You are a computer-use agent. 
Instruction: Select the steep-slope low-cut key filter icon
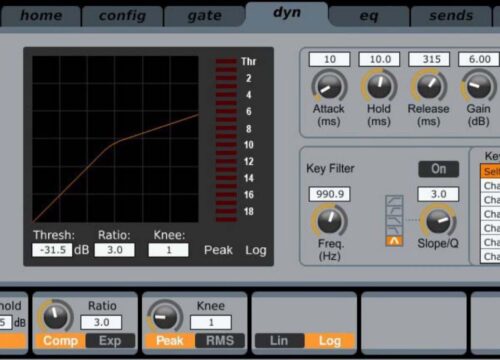point(394,210)
